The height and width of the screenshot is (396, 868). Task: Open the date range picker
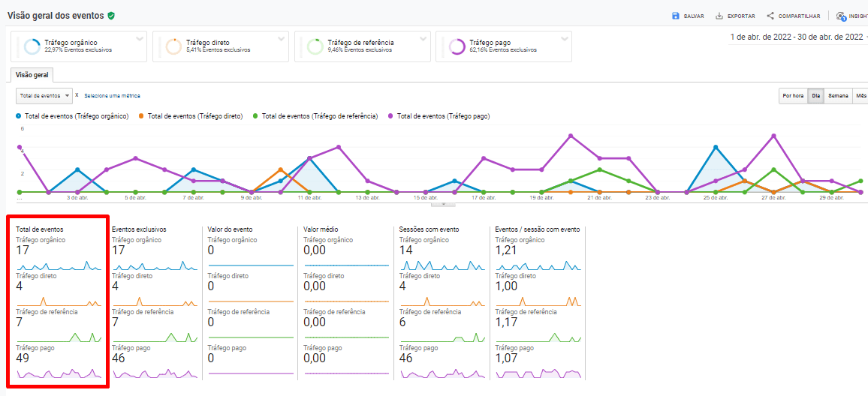tap(797, 37)
